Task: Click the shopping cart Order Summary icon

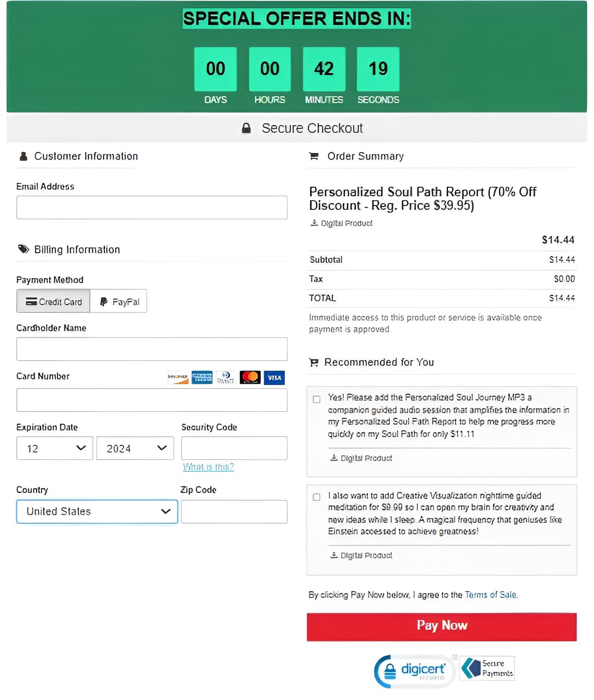Action: (314, 156)
